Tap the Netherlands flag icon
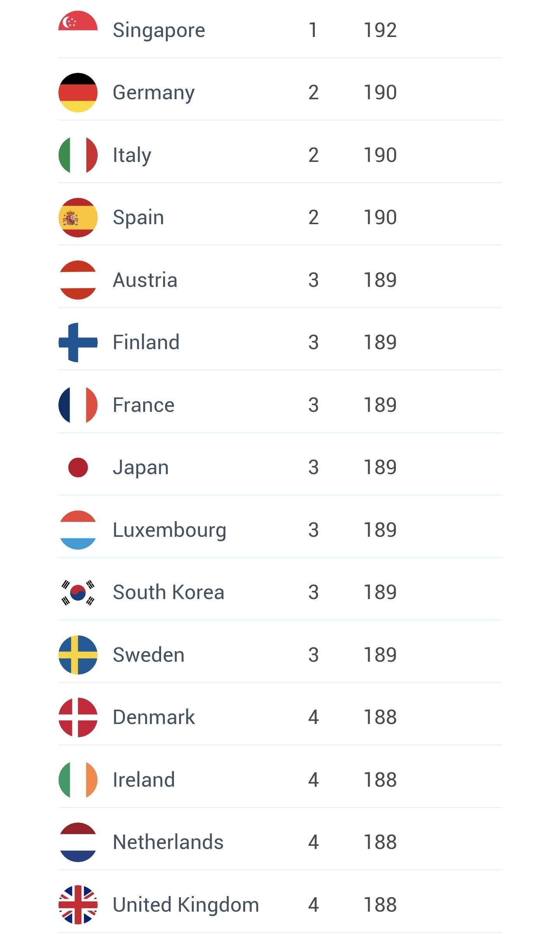Image resolution: width=560 pixels, height=935 pixels. click(78, 842)
